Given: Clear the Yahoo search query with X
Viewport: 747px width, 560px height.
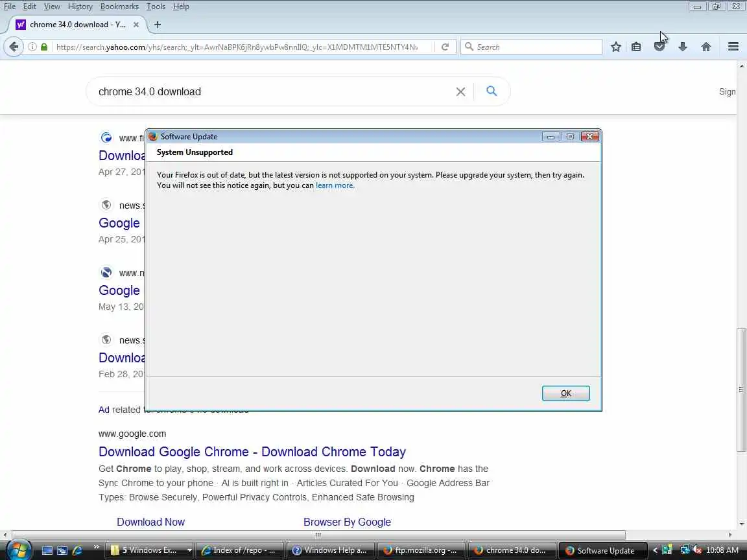Looking at the screenshot, I should click(x=460, y=91).
